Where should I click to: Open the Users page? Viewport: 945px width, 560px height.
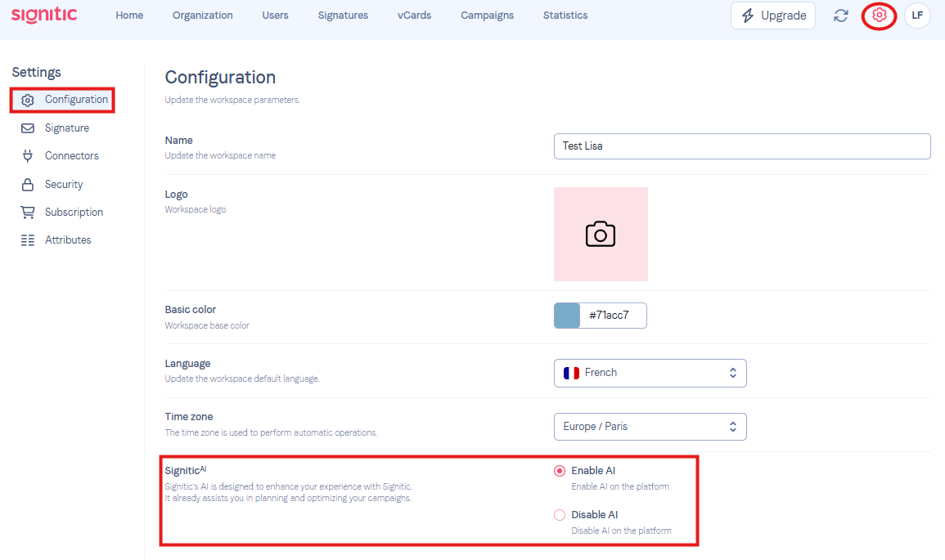point(276,16)
